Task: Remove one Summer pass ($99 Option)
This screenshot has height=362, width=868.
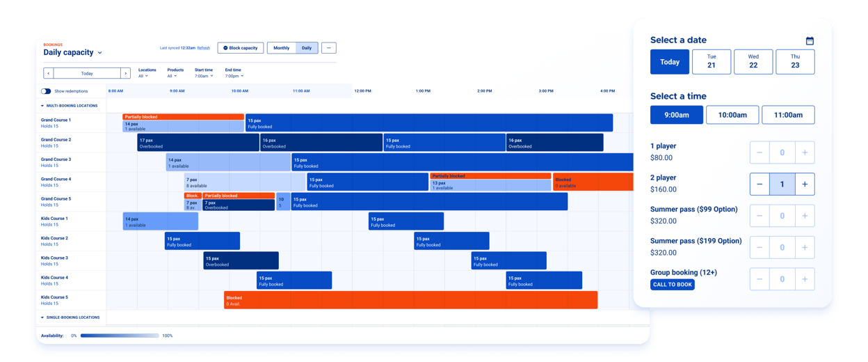Action: (x=759, y=216)
